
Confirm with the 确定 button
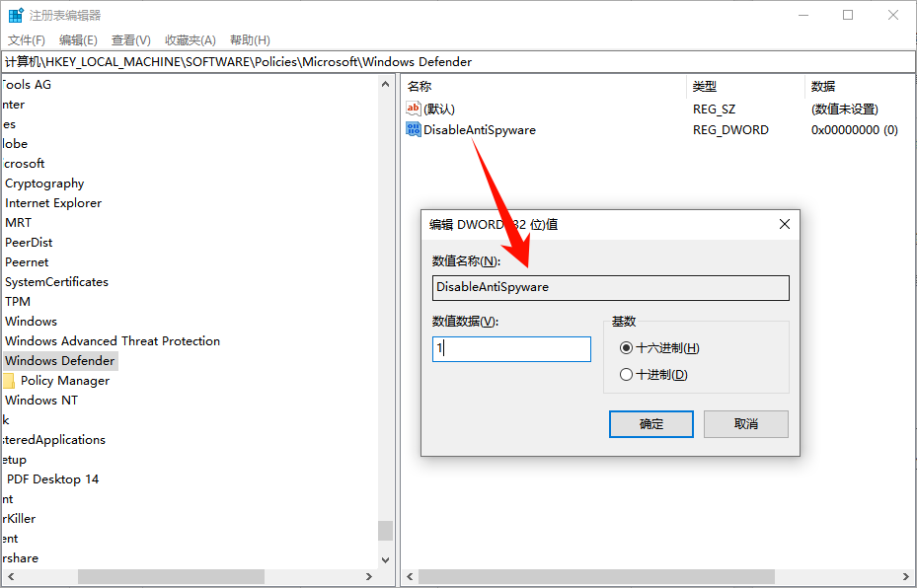(x=651, y=424)
